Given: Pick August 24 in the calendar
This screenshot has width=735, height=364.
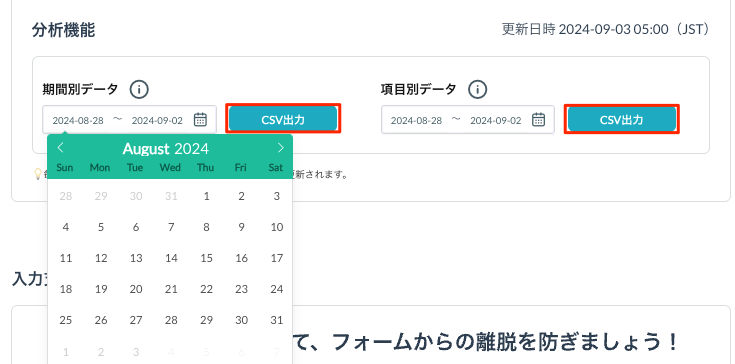Looking at the screenshot, I should pyautogui.click(x=277, y=289).
